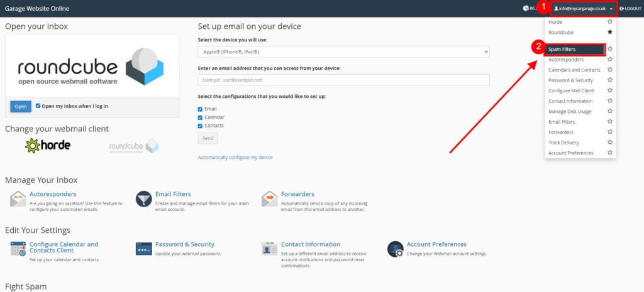Screen dimensions: 644x292
Task: Select Track Delivery menu item
Action: point(563,143)
